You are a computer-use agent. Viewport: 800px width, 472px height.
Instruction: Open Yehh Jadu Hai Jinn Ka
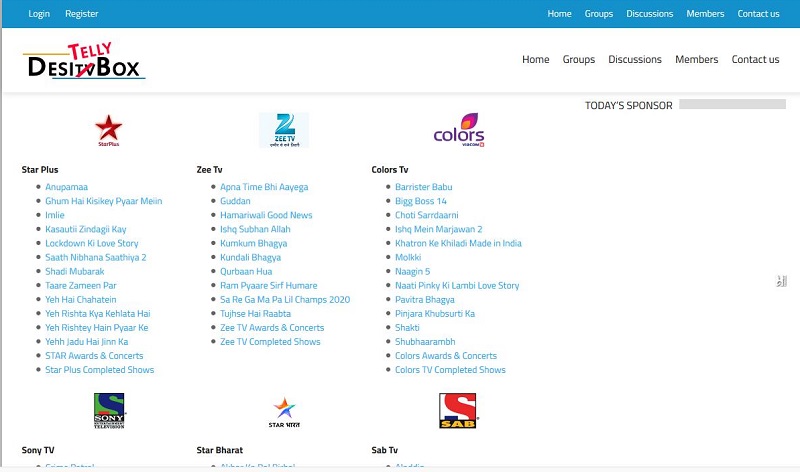click(87, 341)
